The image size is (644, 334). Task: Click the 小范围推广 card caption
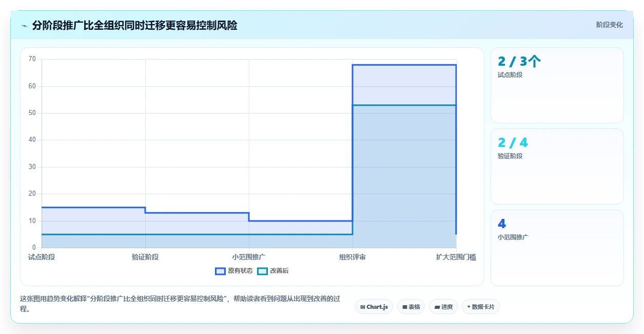[x=513, y=237]
